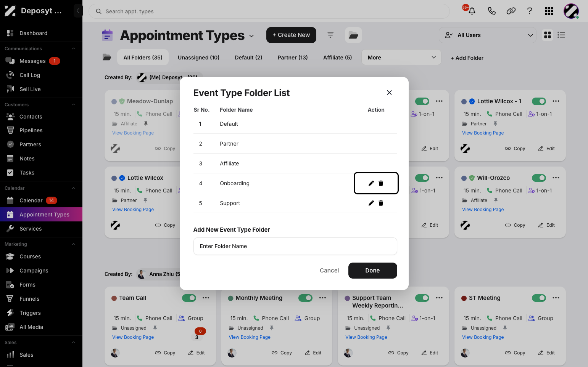Toggle the Support Team Weekly Reporting switch
The height and width of the screenshot is (367, 588).
click(x=422, y=298)
